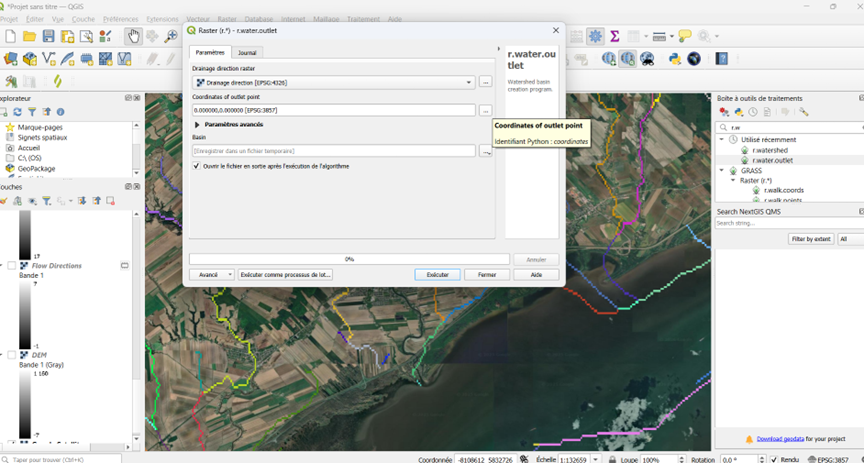
Task: Select the Pan Map hand tool
Action: [x=133, y=37]
